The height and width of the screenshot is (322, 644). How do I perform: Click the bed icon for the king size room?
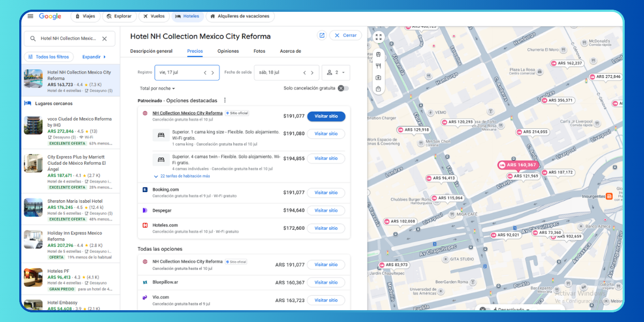click(161, 136)
